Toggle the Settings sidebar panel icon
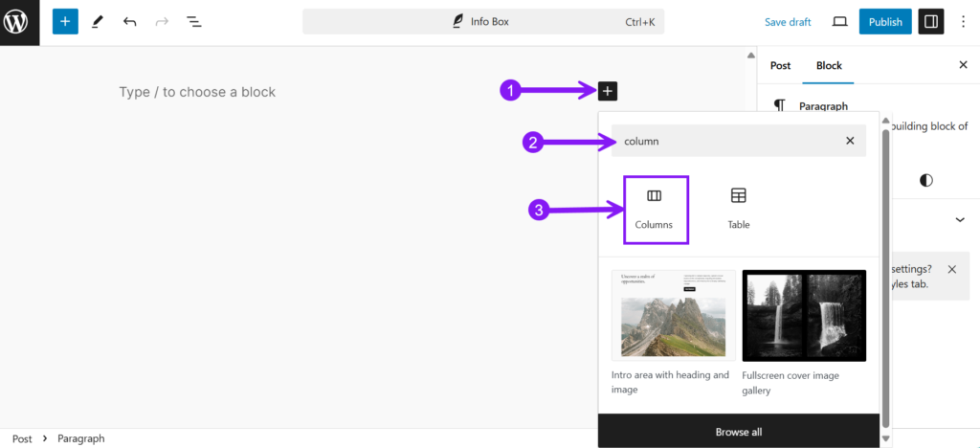 coord(930,22)
